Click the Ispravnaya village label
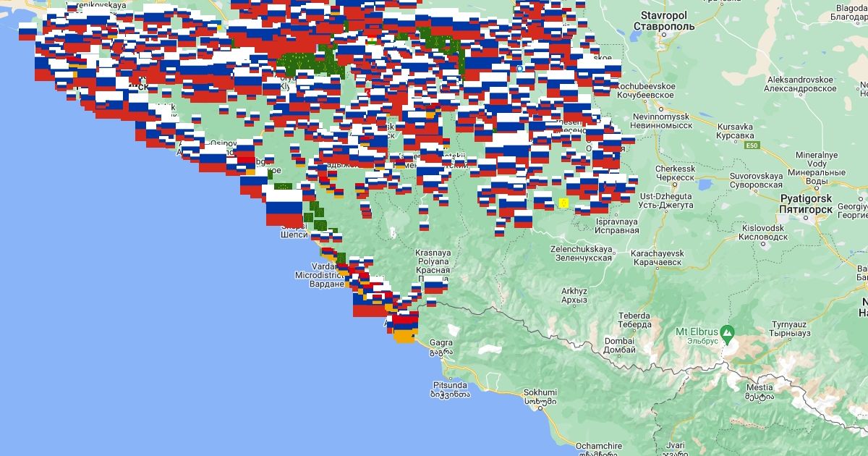The width and height of the screenshot is (868, 456). [617, 226]
